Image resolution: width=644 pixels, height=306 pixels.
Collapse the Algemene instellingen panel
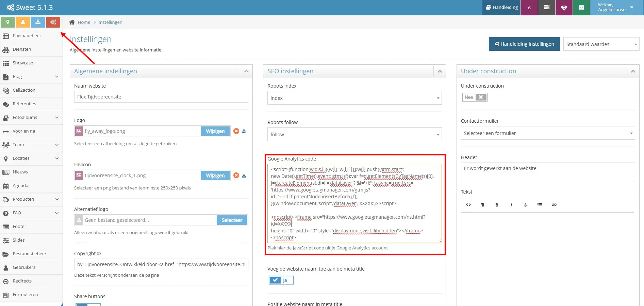(x=246, y=71)
